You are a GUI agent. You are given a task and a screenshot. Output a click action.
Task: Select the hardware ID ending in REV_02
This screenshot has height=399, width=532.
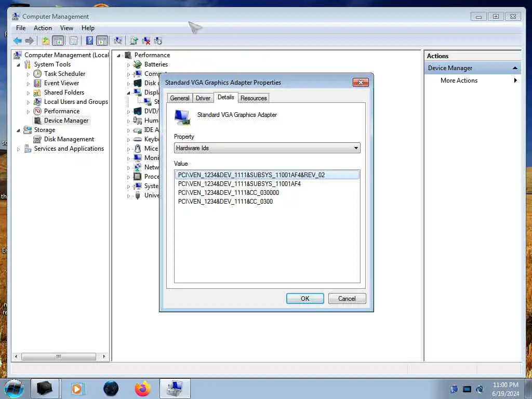point(267,175)
